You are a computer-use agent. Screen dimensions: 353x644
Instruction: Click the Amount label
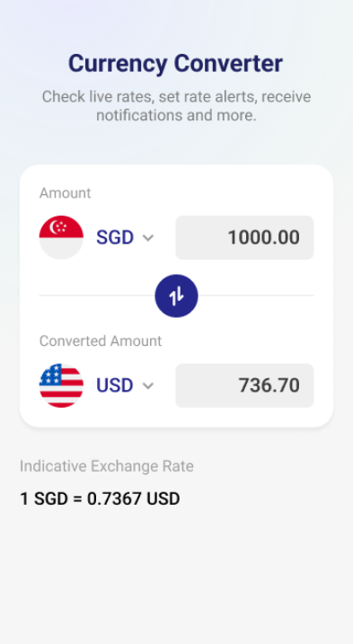point(65,192)
